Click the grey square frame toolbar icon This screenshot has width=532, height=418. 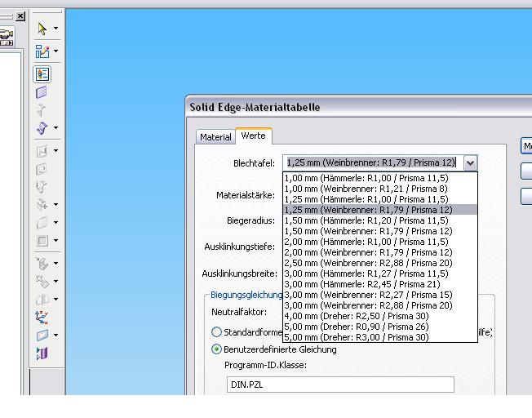[x=42, y=241]
